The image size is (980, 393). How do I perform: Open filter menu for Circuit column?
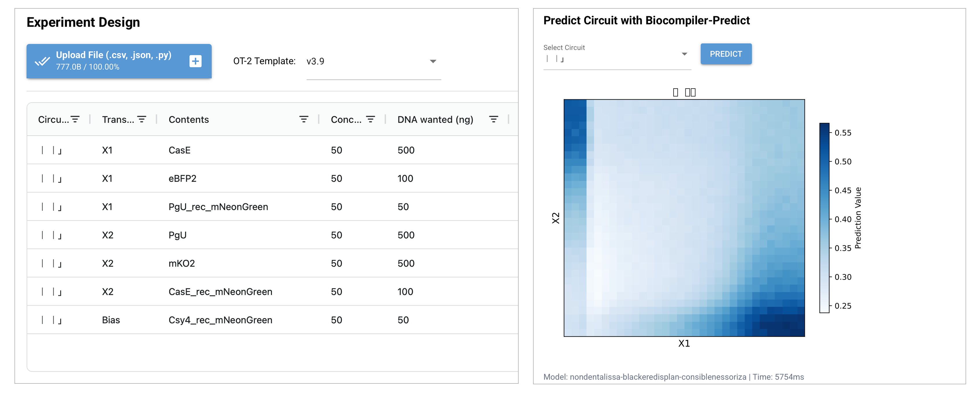(75, 119)
